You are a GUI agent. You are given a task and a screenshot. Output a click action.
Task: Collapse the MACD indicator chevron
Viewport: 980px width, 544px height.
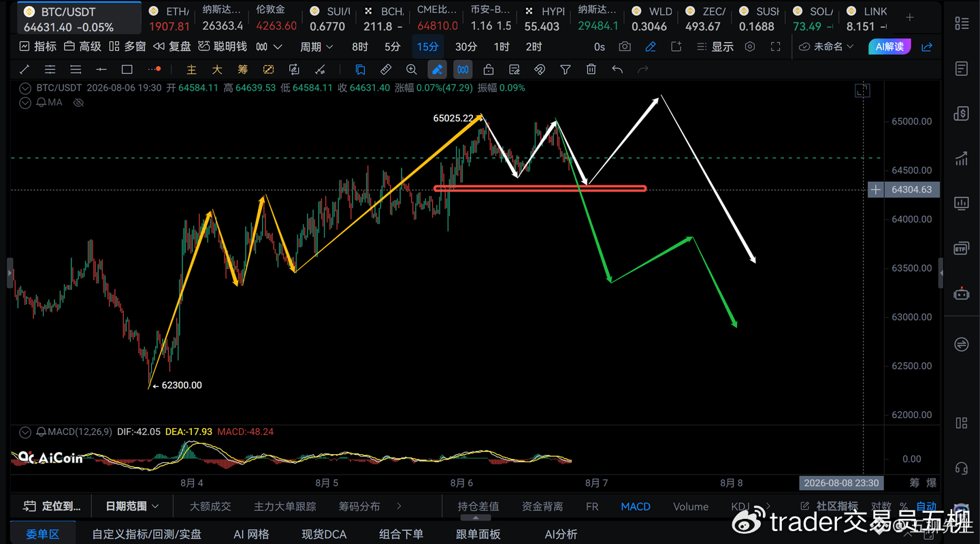pyautogui.click(x=25, y=432)
